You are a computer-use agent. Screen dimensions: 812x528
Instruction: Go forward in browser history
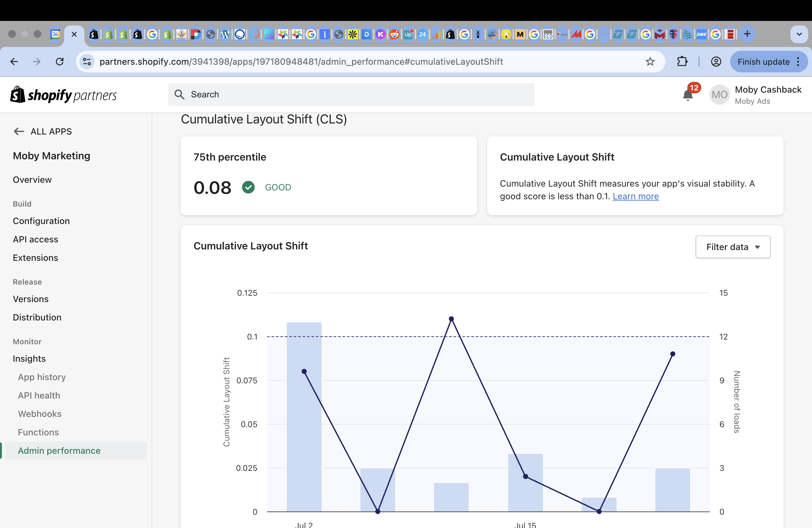pos(36,62)
